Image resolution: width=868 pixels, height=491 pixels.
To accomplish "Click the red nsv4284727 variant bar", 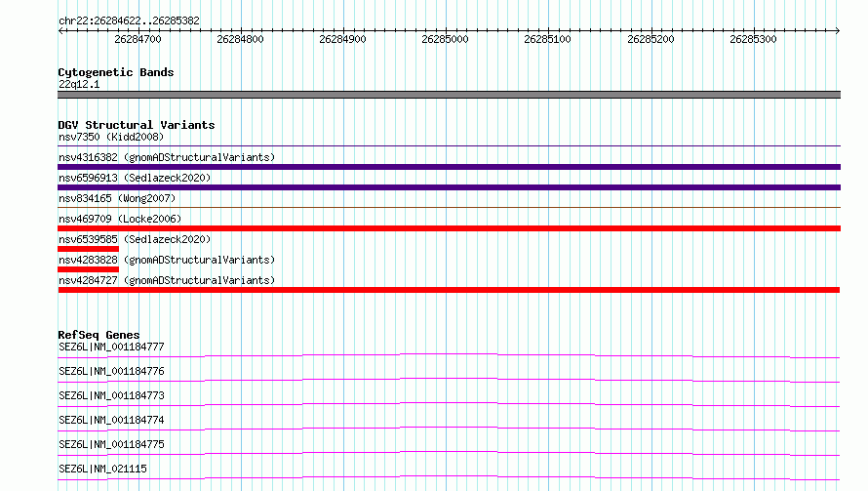I will pos(449,290).
